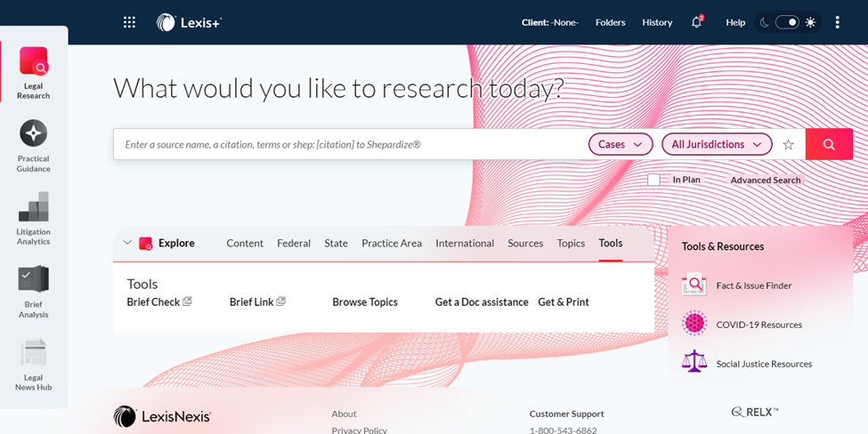Click the star favorites icon in search bar
The width and height of the screenshot is (868, 434).
(788, 144)
